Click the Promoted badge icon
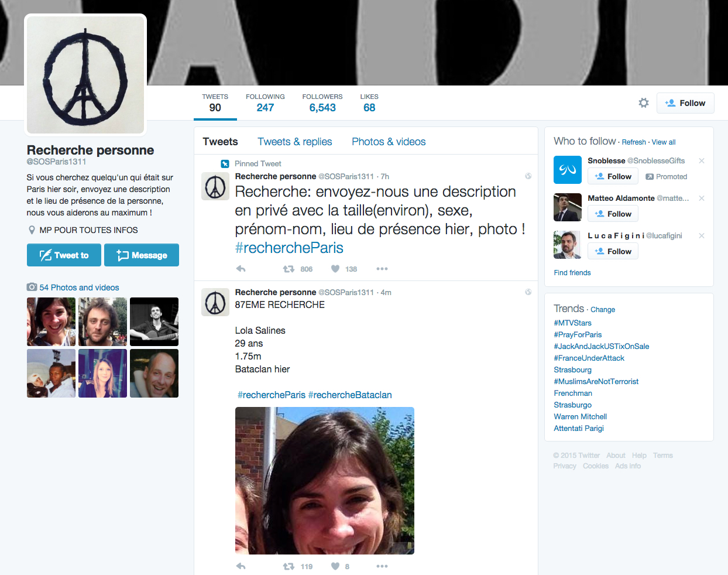This screenshot has width=728, height=575. (650, 177)
